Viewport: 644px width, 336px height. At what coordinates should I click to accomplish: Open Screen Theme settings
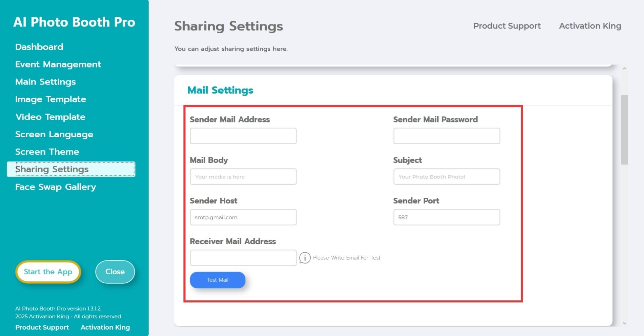[47, 152]
